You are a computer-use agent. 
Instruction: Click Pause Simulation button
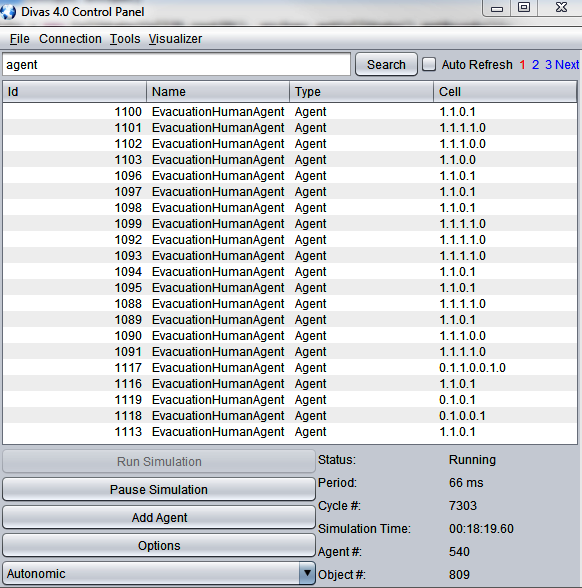pos(159,489)
